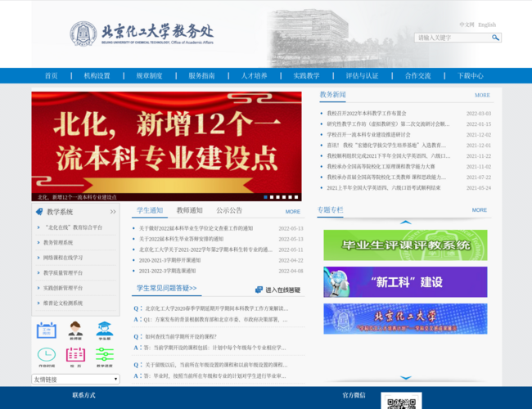Image resolution: width=532 pixels, height=409 pixels.
Task: Open the 教师版 teacher icon
Action: coord(75,331)
